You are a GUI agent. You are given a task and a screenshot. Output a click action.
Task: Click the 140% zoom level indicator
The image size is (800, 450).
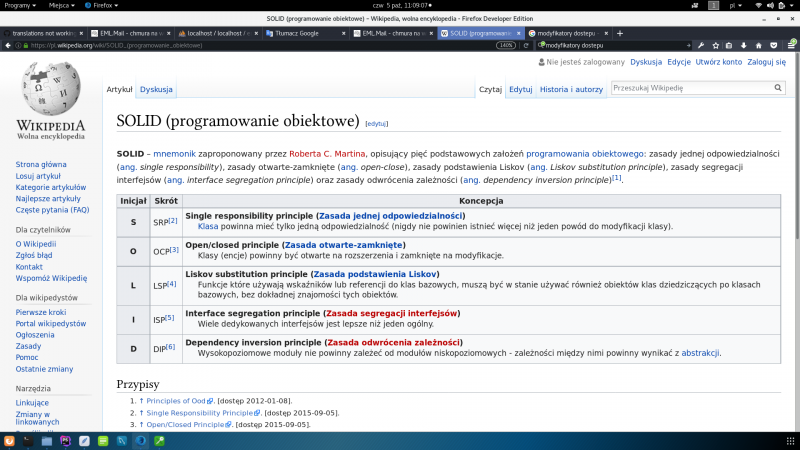(507, 45)
